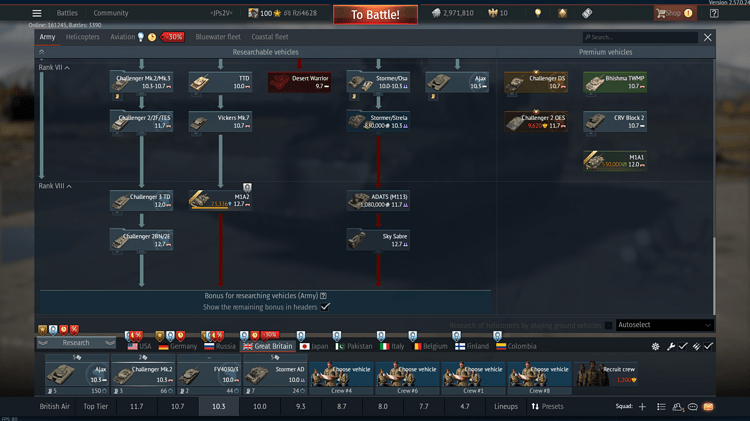Image resolution: width=750 pixels, height=421 pixels.
Task: Select the ADATS (M113) vehicle card
Action: point(378,200)
